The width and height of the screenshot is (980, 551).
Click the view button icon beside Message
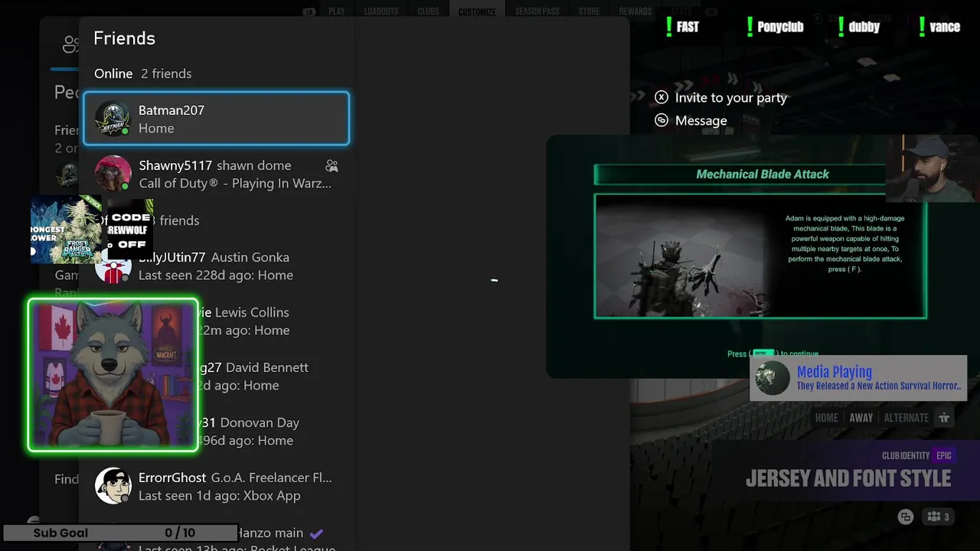pyautogui.click(x=661, y=120)
